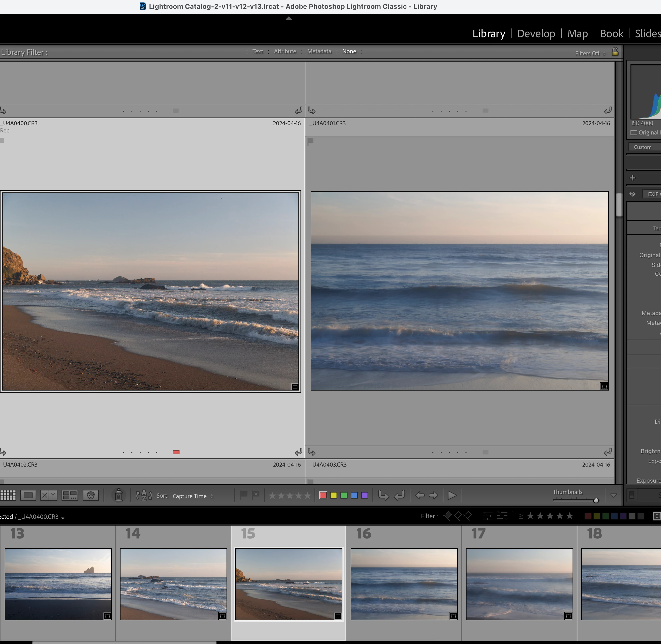Click Attribute filter option
Screen dimensions: 661x644
click(285, 51)
